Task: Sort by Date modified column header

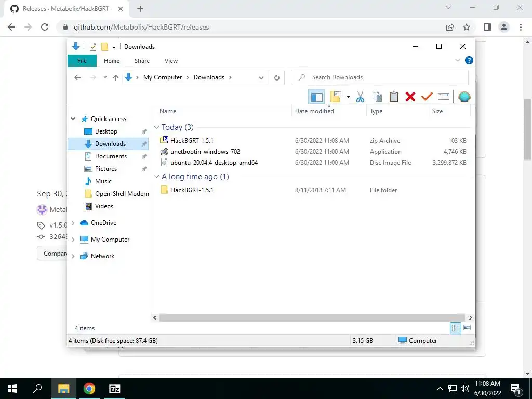Action: click(x=314, y=111)
